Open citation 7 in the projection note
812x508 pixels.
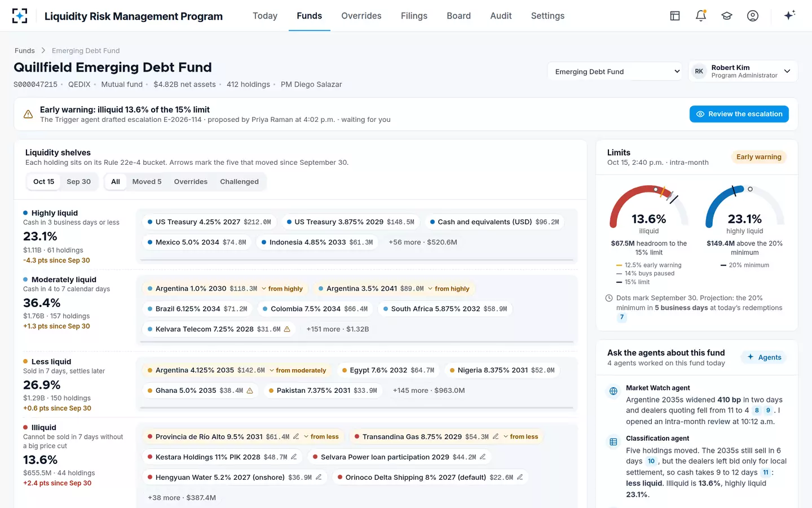point(622,317)
